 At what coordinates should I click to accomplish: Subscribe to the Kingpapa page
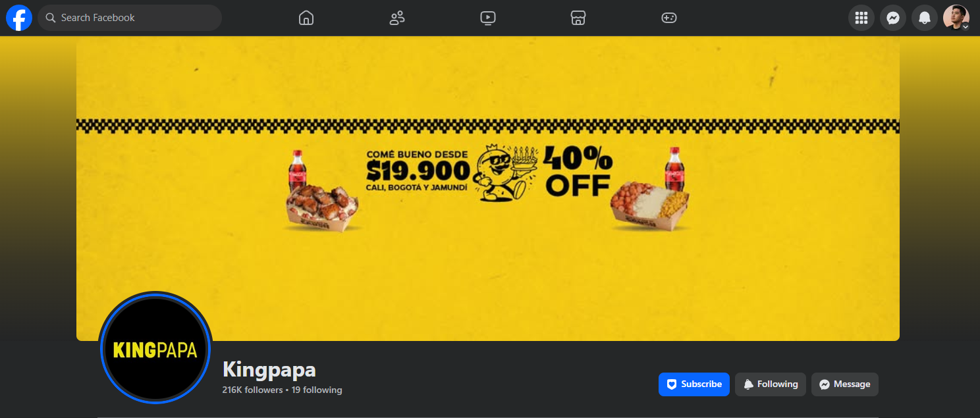694,384
